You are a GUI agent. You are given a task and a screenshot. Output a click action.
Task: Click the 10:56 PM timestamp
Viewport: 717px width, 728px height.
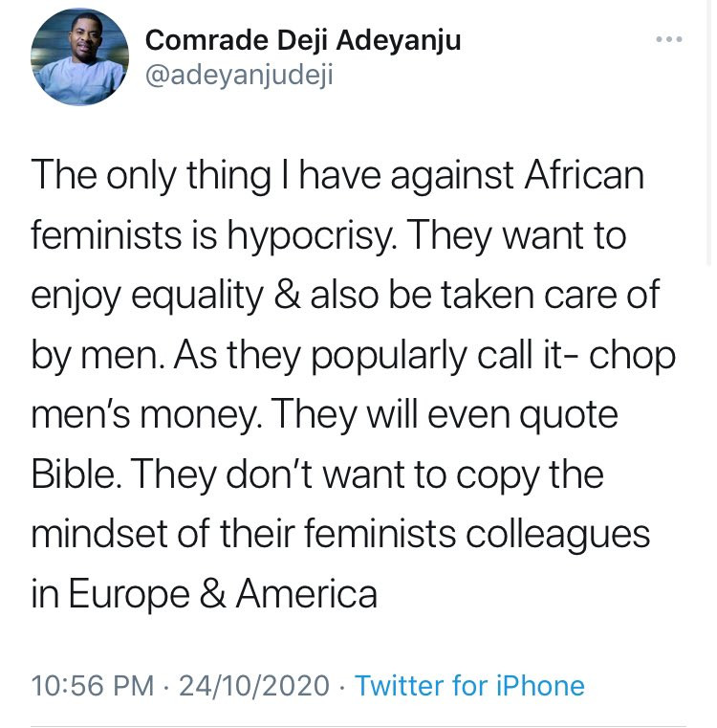(91, 686)
